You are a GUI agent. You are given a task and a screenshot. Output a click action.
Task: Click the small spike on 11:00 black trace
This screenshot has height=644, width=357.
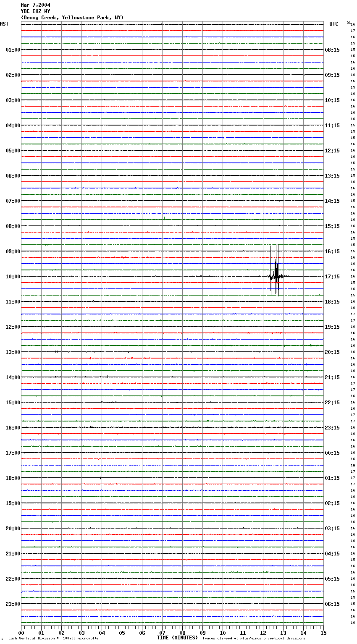coord(93,301)
